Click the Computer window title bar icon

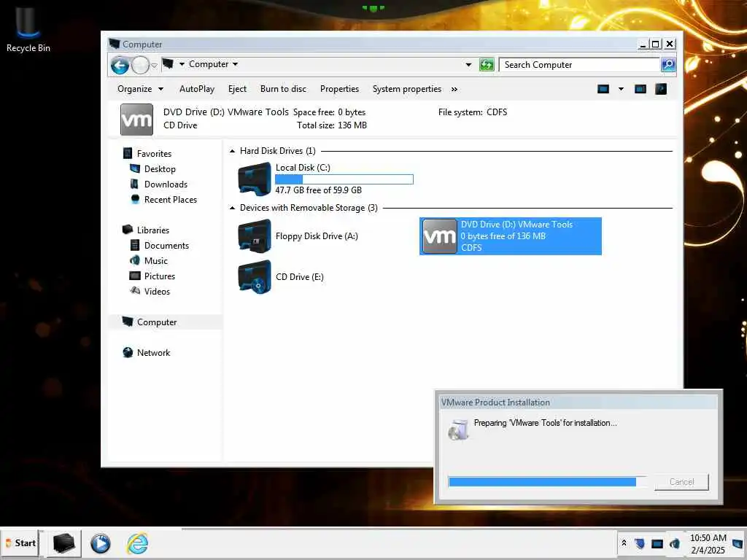[115, 44]
